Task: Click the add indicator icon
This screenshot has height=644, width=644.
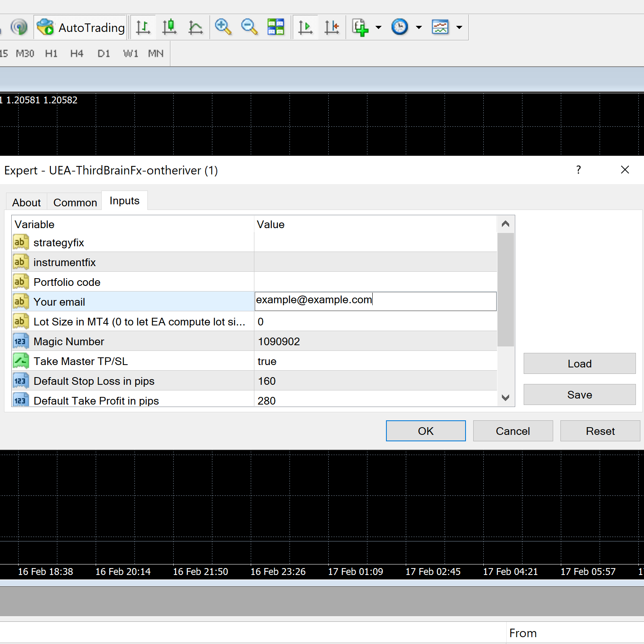Action: click(x=360, y=27)
